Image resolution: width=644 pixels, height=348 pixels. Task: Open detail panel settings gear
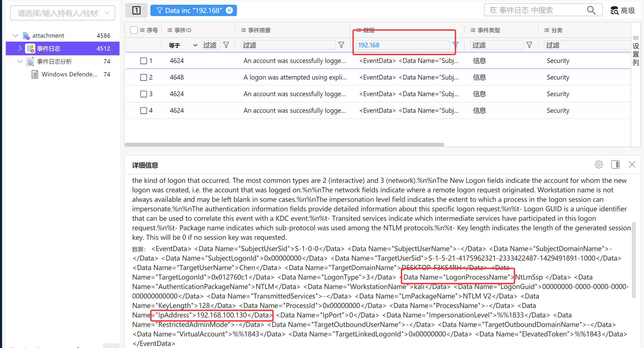[599, 164]
